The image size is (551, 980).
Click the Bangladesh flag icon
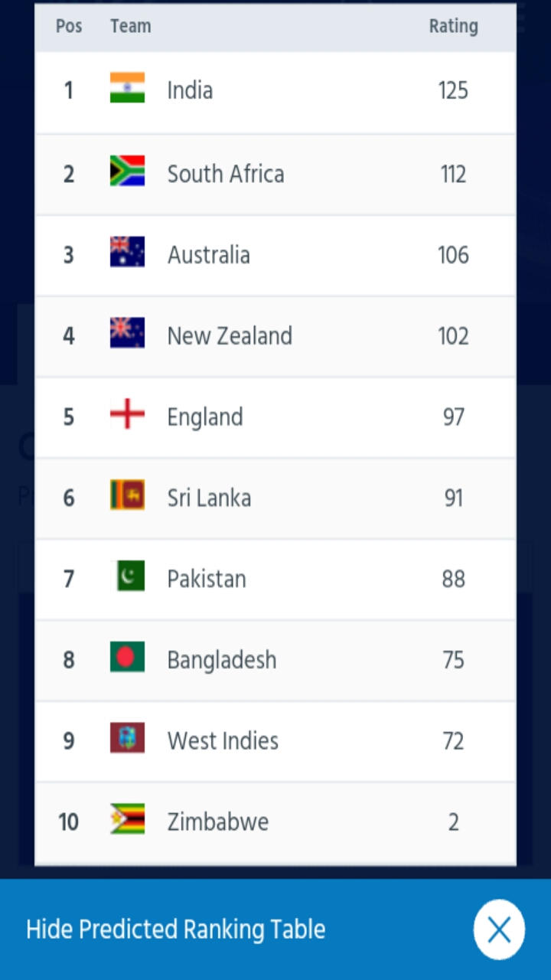pos(127,658)
